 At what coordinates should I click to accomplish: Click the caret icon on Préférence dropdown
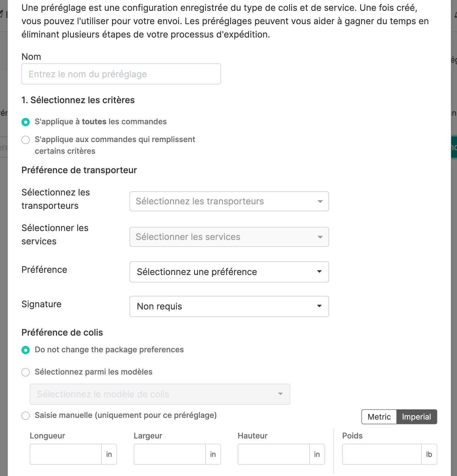click(319, 272)
